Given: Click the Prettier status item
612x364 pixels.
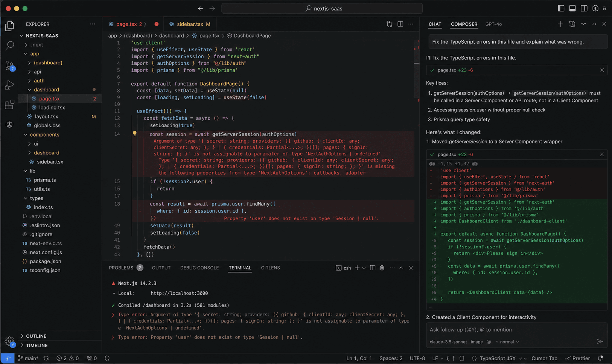Looking at the screenshot, I should coord(578,358).
